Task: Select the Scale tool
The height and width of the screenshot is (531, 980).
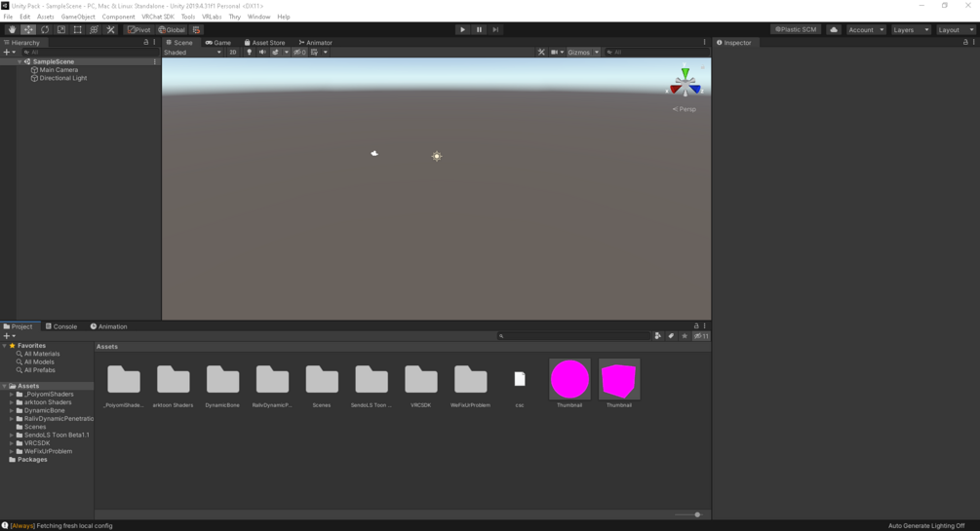Action: (61, 29)
